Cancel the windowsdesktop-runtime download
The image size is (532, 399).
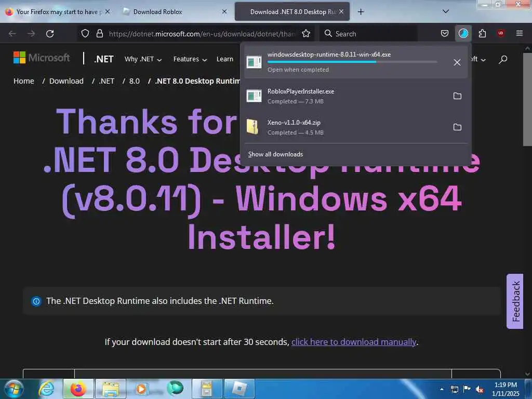pyautogui.click(x=457, y=62)
